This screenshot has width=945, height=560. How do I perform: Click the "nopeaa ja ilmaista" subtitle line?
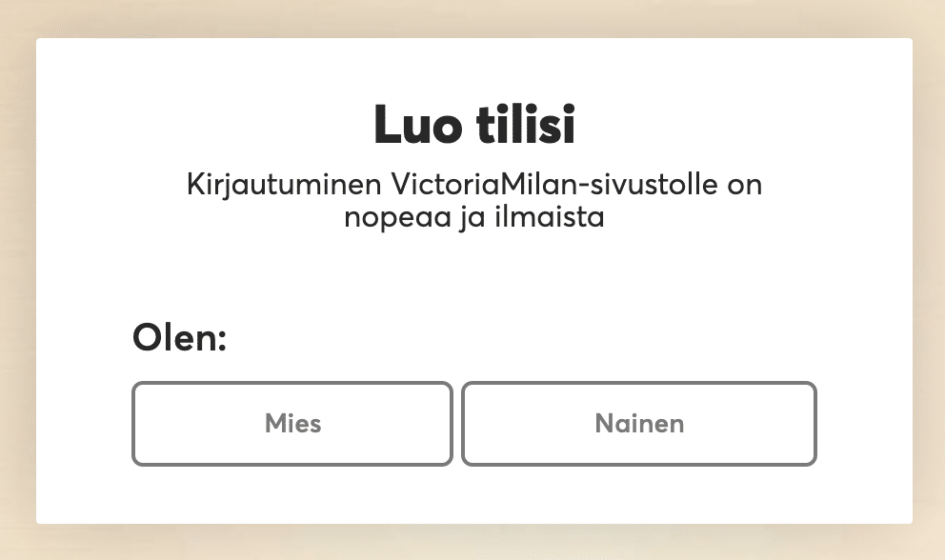pos(473,216)
